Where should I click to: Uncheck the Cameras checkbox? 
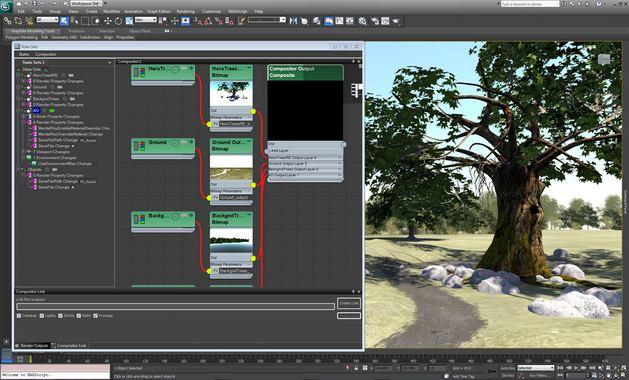point(19,316)
